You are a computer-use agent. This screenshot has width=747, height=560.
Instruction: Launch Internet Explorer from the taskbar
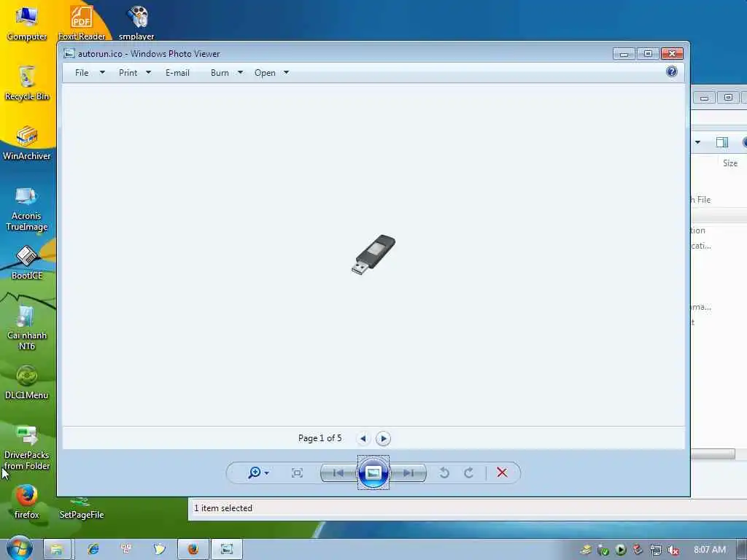coord(93,549)
